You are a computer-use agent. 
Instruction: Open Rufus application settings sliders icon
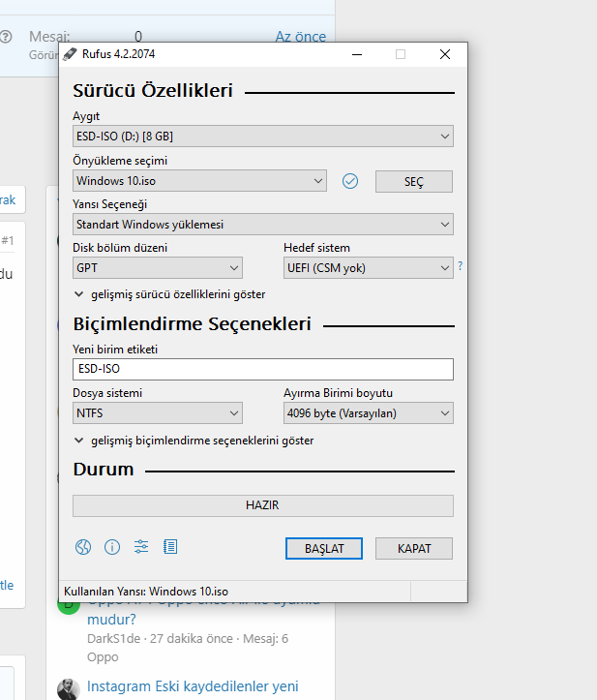pos(141,547)
